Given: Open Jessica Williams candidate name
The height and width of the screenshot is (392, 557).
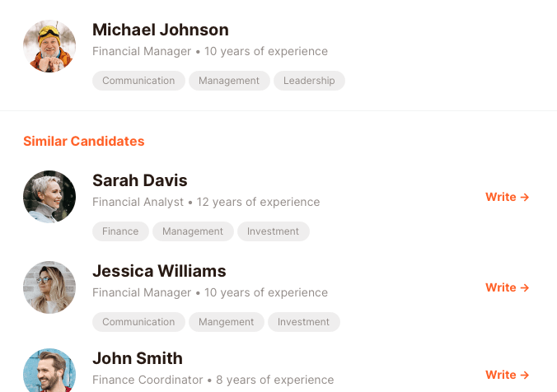Looking at the screenshot, I should pos(159,271).
